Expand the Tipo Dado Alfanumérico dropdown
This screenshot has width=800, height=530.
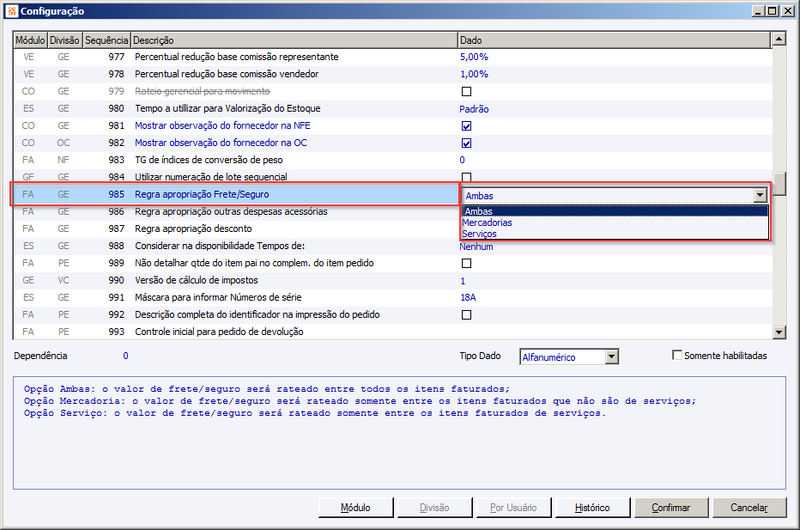612,357
